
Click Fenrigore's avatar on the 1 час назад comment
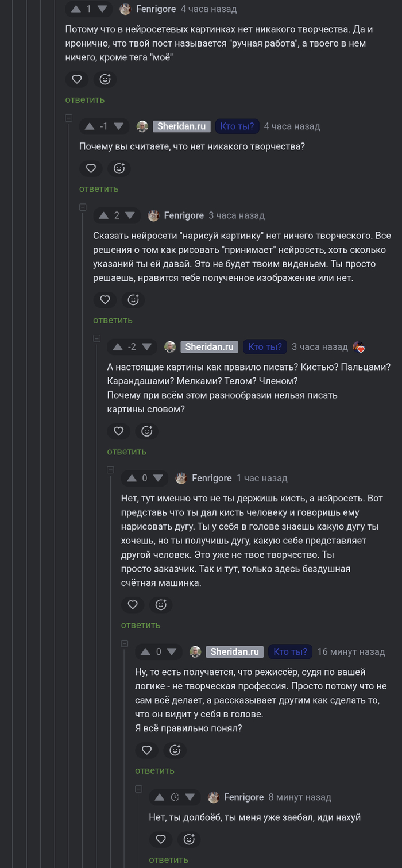coord(181,479)
